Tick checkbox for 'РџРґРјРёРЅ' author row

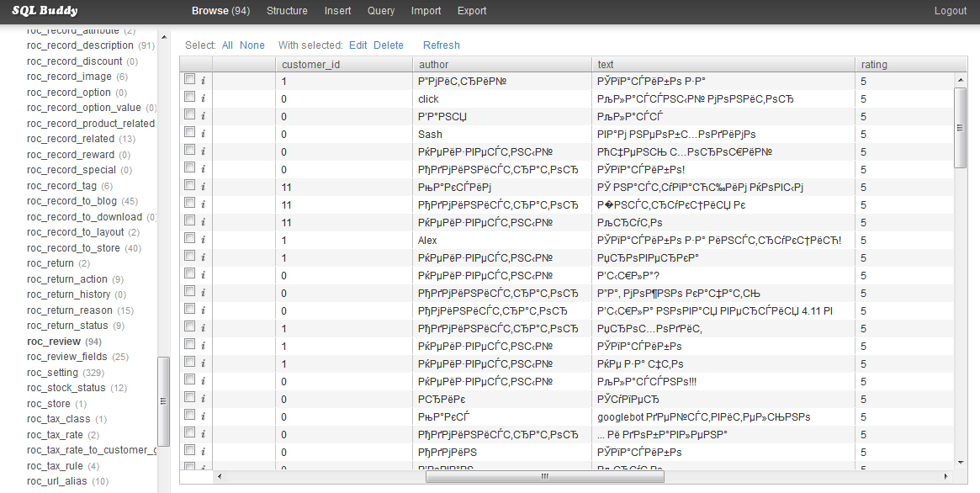tap(189, 450)
